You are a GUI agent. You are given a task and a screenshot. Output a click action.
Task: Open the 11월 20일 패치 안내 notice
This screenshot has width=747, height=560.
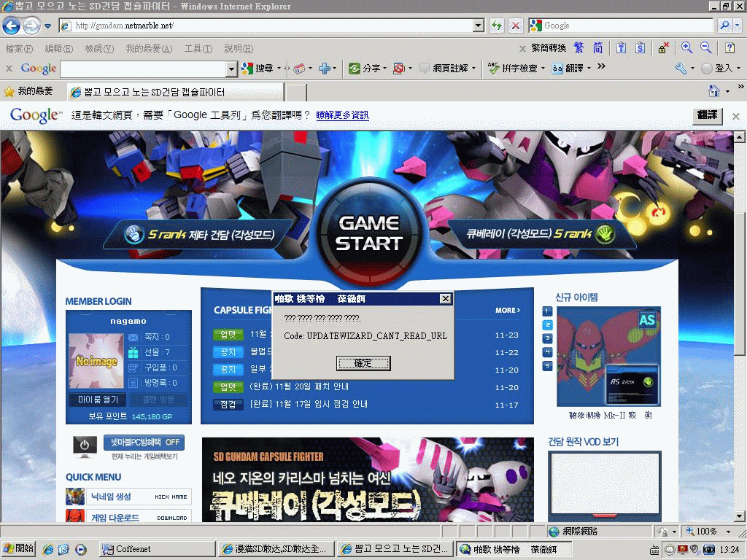click(299, 386)
